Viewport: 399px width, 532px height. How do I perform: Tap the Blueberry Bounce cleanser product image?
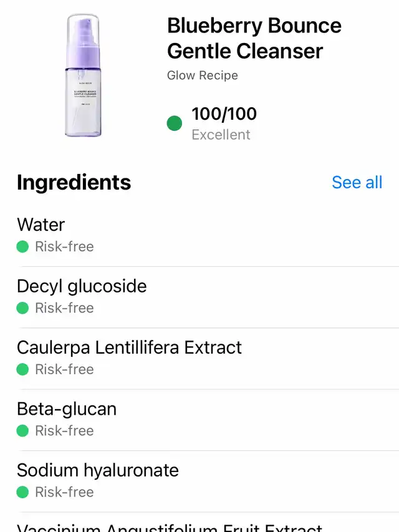[83, 75]
